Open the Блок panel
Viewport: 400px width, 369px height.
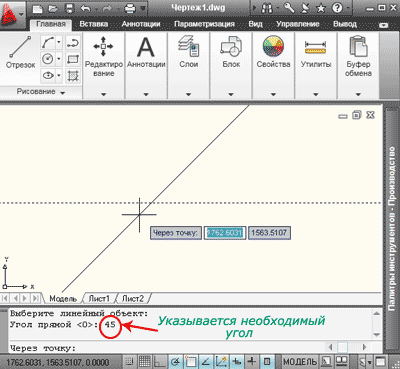[231, 65]
